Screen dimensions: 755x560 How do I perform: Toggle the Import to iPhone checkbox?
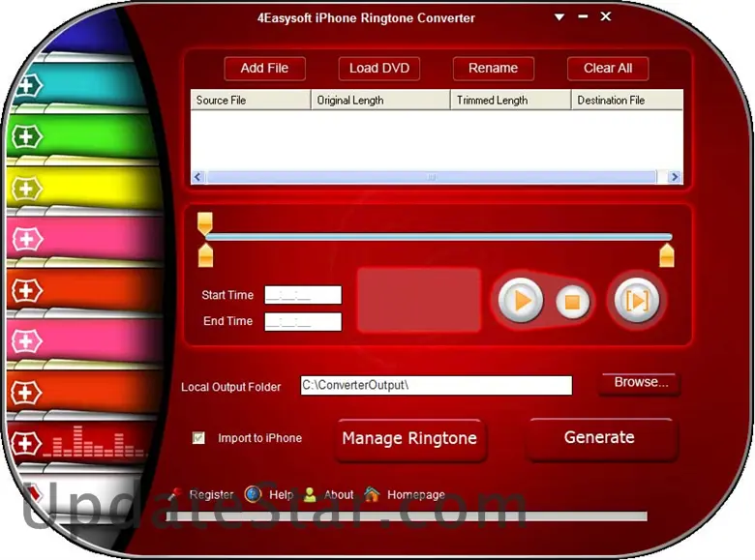[198, 438]
